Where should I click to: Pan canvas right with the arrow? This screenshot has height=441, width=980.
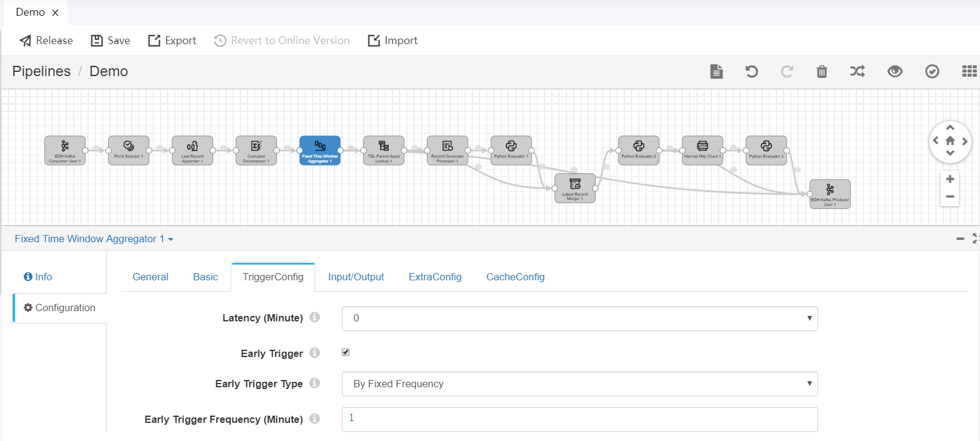click(965, 141)
